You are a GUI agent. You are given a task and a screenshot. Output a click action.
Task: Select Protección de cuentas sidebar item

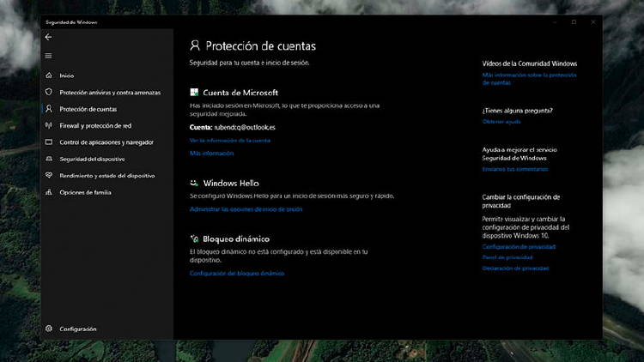click(x=88, y=109)
